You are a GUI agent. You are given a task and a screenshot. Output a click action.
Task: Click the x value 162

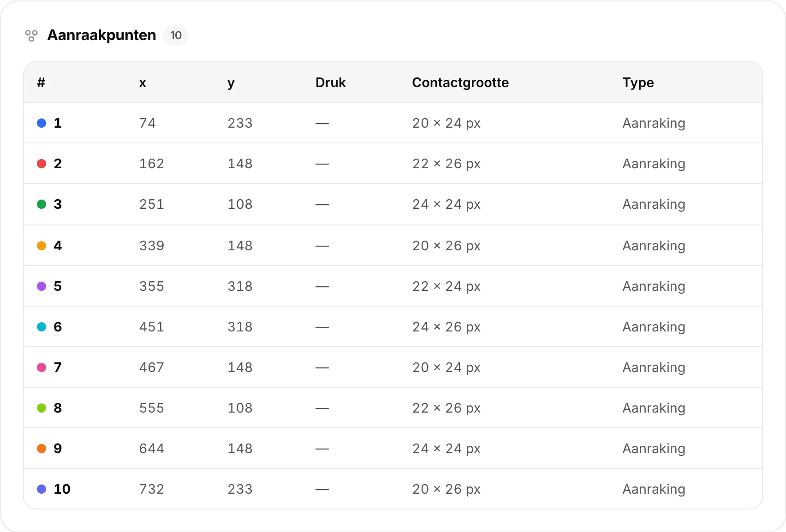152,164
